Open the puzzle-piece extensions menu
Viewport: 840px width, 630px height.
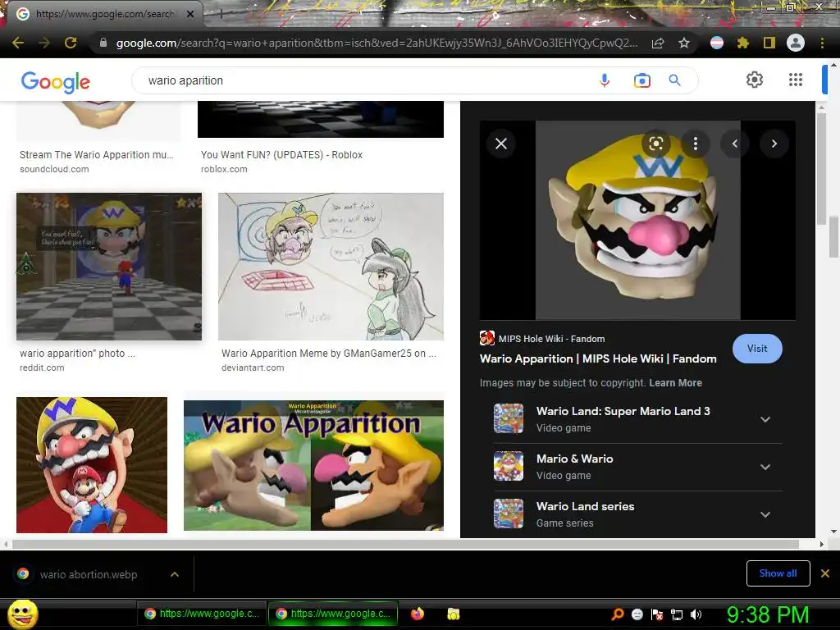point(742,43)
